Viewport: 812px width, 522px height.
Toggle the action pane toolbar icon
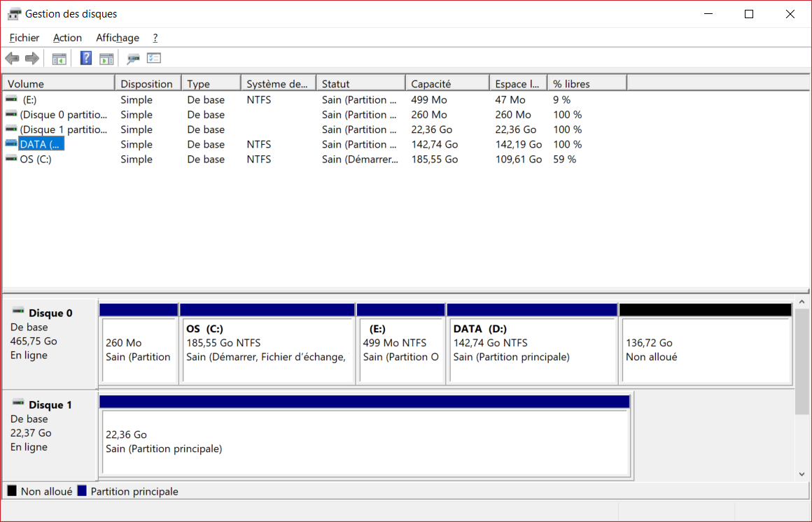pos(106,59)
